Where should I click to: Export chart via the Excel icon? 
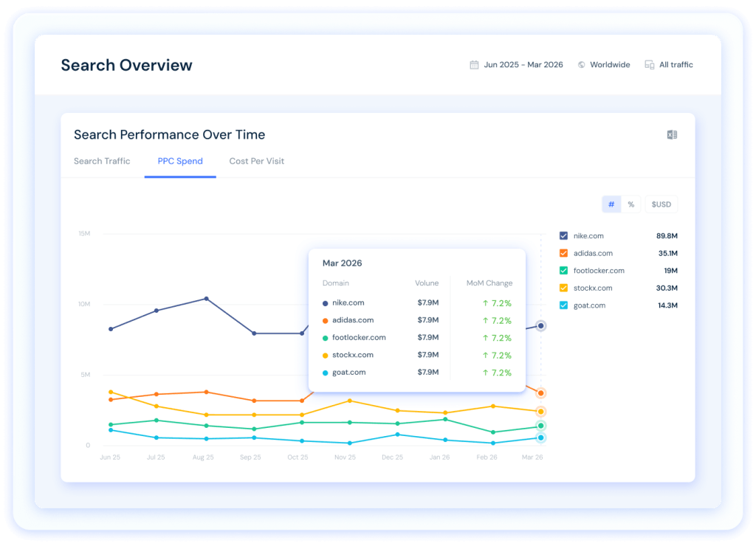[672, 135]
